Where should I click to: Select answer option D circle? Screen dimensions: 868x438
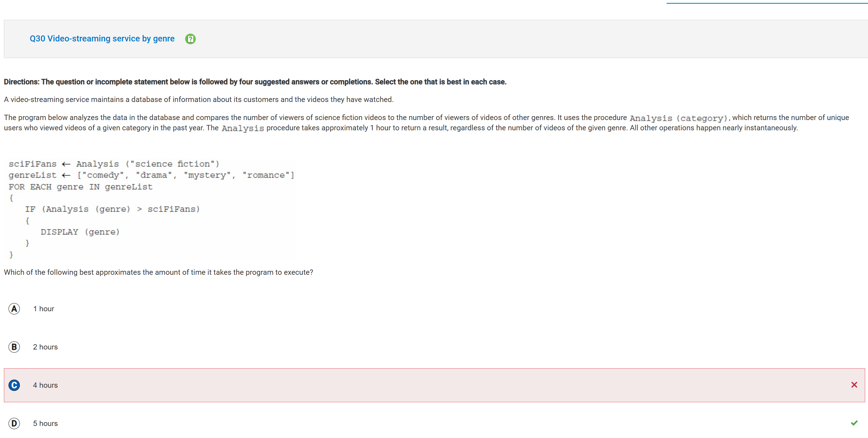pos(14,423)
